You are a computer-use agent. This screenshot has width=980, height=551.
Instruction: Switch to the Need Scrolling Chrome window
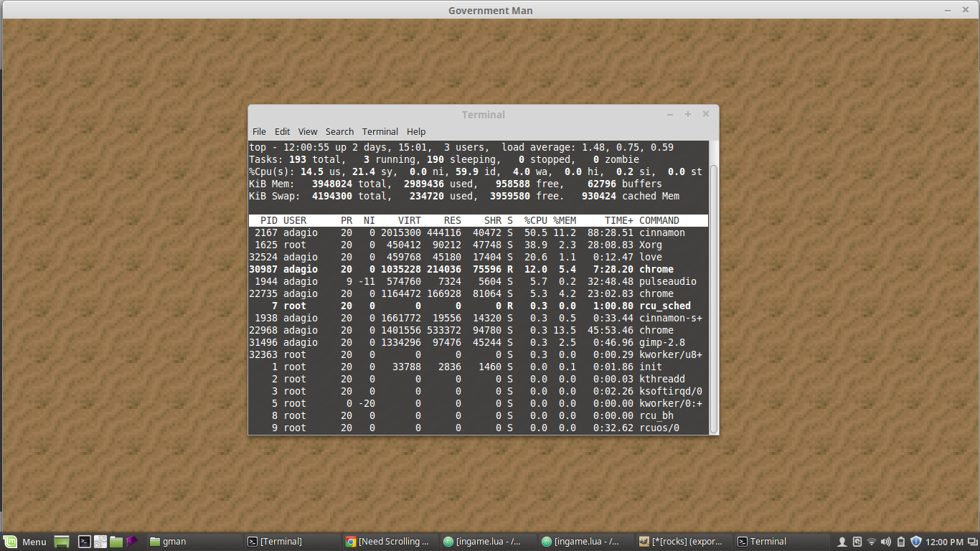[390, 542]
